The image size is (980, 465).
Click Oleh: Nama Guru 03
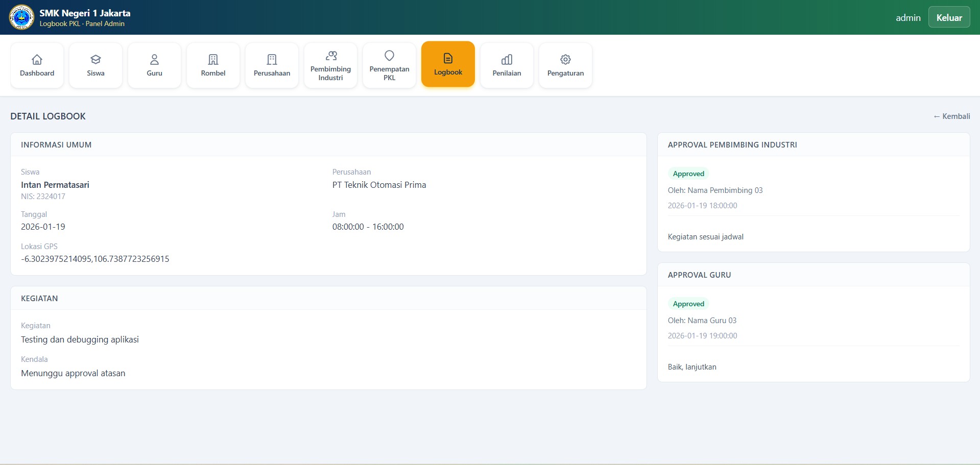pos(702,321)
